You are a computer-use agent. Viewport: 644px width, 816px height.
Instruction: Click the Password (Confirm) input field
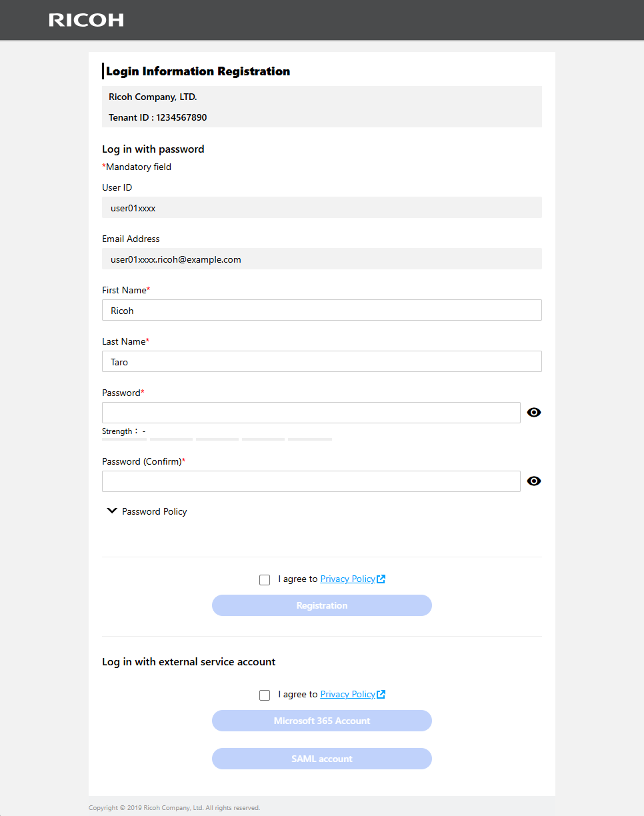[311, 481]
